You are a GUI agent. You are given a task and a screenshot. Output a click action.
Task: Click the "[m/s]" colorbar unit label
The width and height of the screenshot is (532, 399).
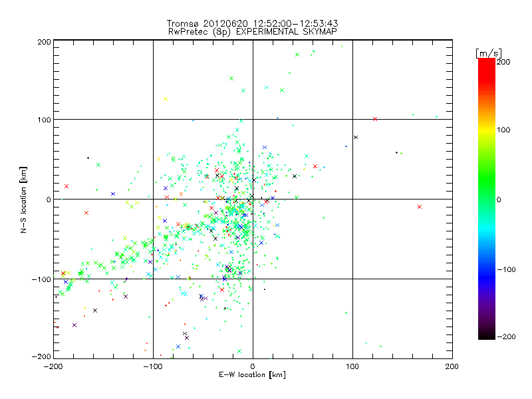click(489, 53)
